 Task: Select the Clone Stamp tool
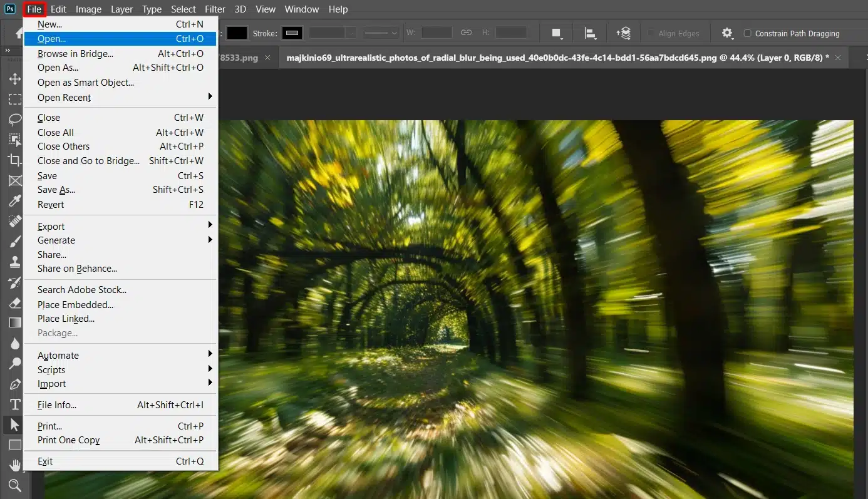pyautogui.click(x=14, y=262)
